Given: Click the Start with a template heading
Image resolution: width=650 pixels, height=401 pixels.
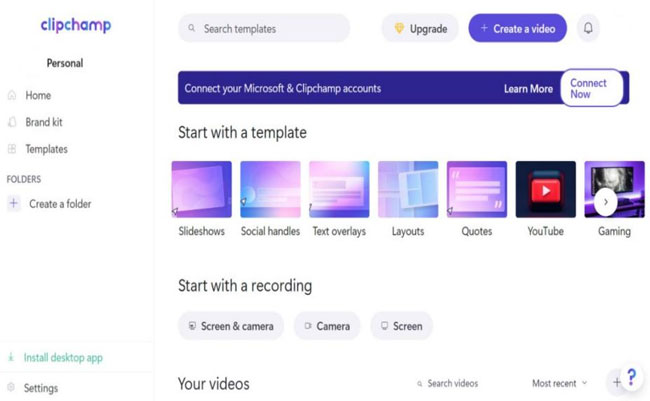Looking at the screenshot, I should (243, 133).
